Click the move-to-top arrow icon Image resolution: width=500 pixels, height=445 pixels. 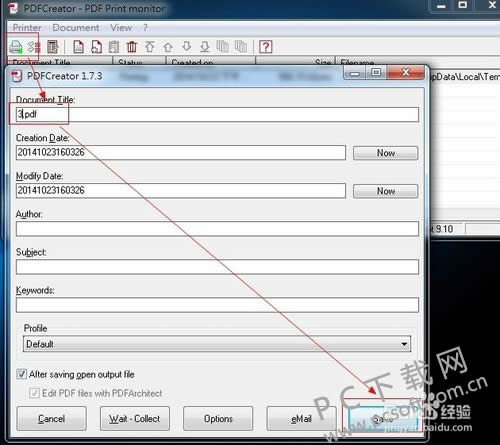point(150,47)
